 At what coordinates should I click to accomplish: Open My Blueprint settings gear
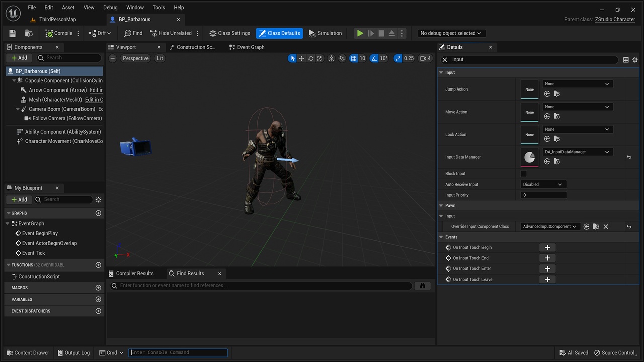point(98,200)
